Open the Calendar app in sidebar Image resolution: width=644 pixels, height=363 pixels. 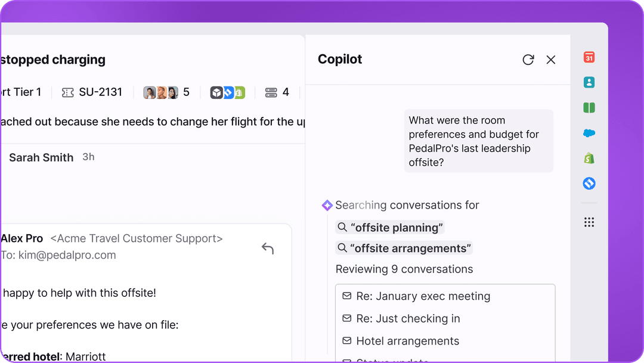(589, 57)
